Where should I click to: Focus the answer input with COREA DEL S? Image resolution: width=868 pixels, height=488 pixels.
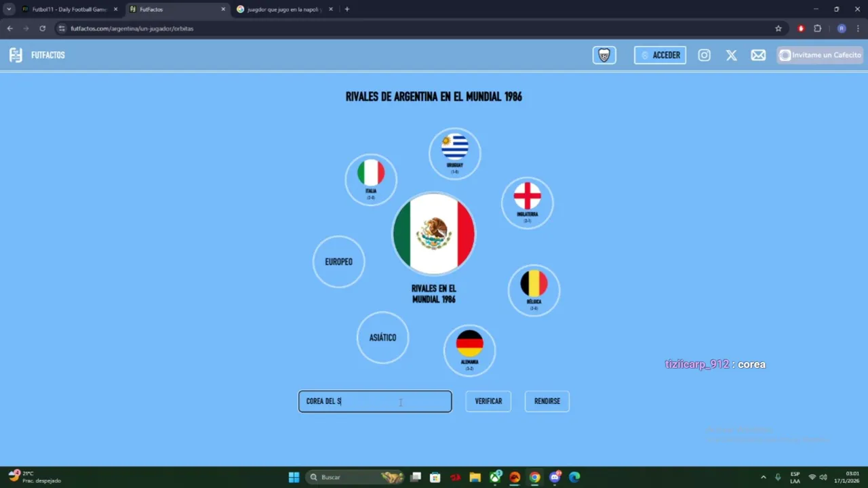[x=375, y=401]
